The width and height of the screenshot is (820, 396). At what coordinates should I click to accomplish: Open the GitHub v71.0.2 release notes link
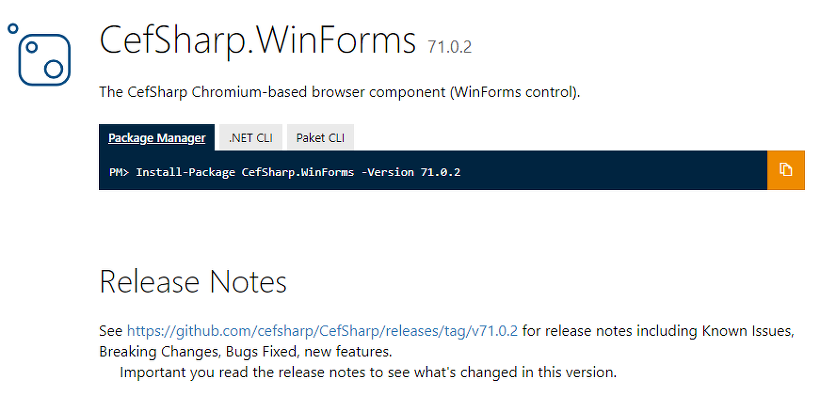pos(322,331)
